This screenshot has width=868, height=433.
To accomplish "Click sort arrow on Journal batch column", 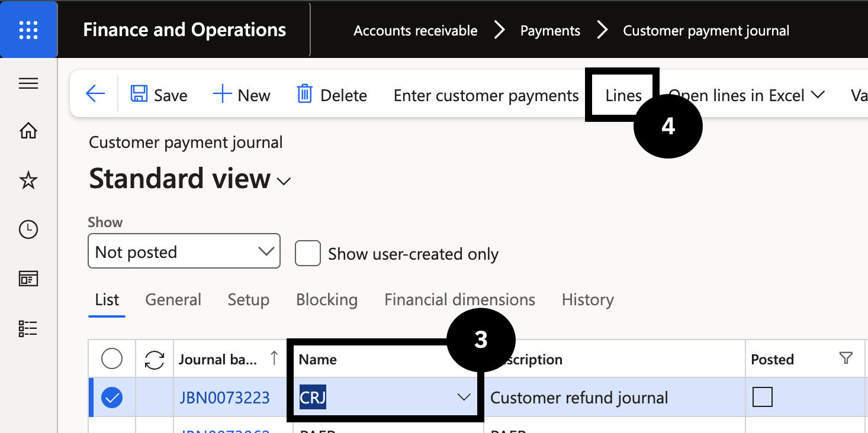I will point(274,357).
